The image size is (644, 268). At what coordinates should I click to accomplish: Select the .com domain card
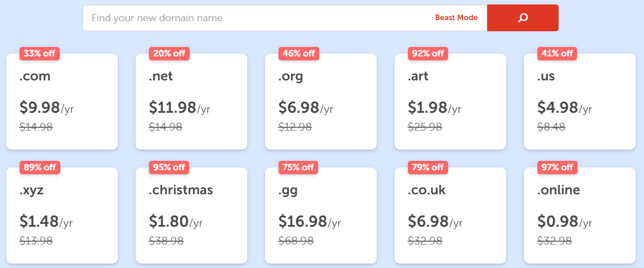[62, 102]
